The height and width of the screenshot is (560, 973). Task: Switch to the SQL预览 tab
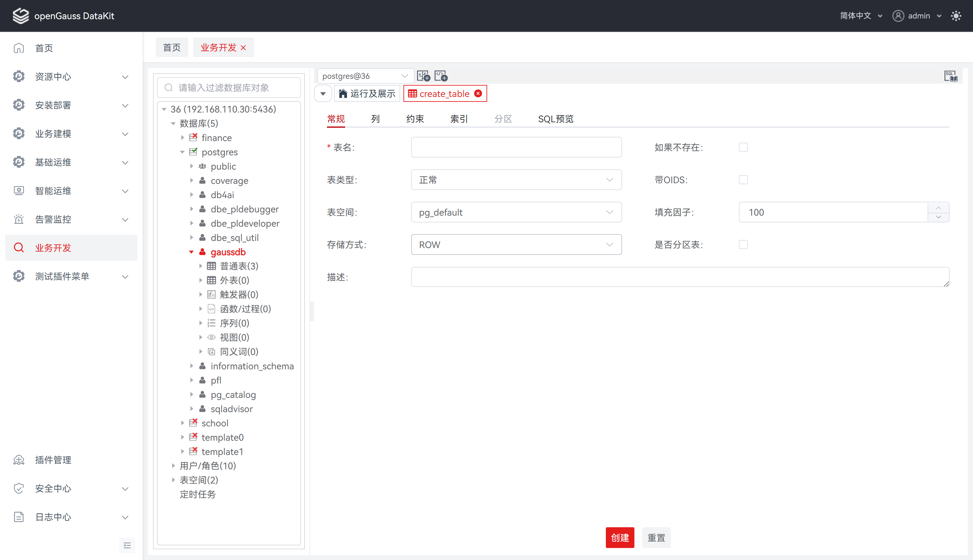tap(555, 119)
